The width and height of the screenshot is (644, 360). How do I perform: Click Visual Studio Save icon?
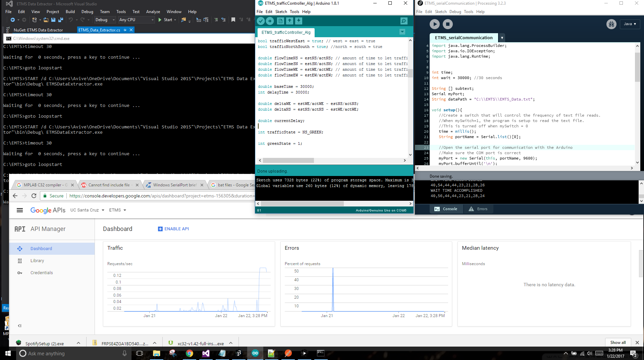53,20
